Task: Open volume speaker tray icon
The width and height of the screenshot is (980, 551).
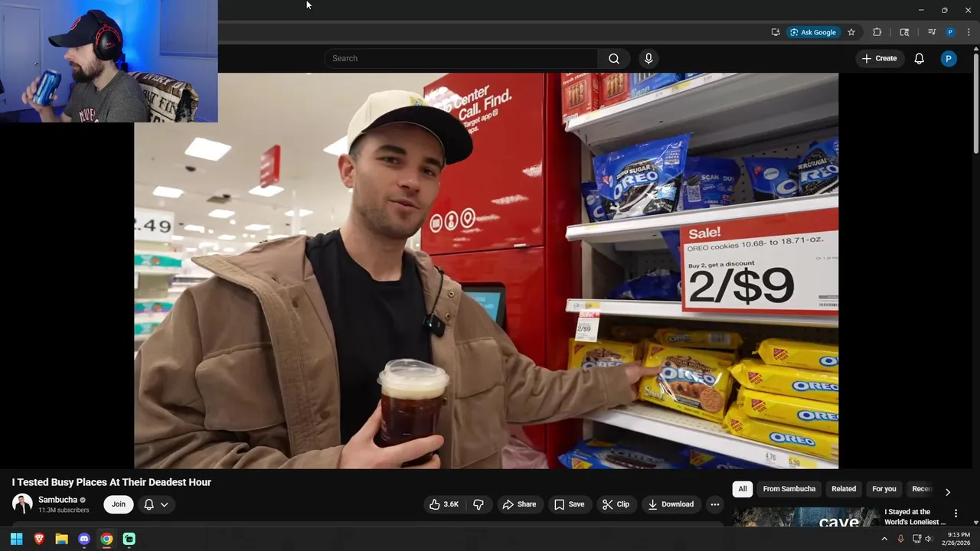Action: [929, 539]
